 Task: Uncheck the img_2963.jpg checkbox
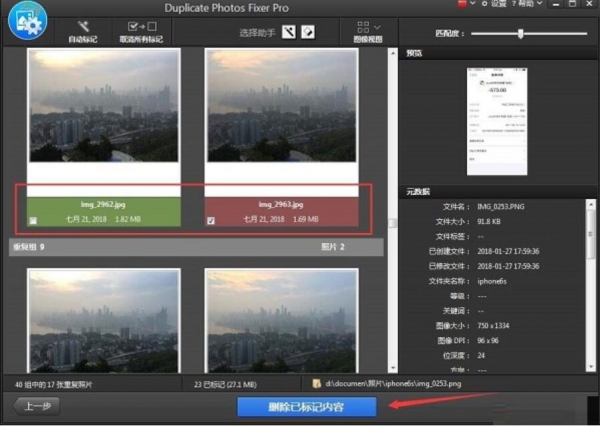(x=211, y=220)
